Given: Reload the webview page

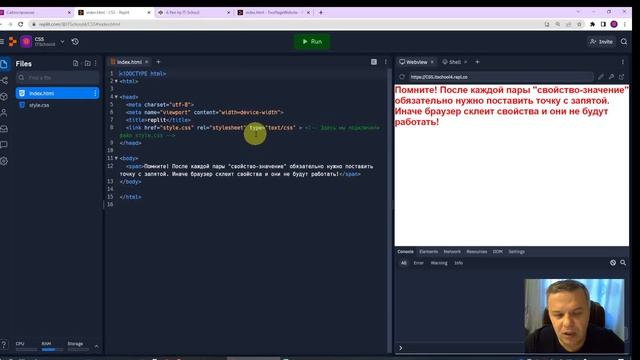Looking at the screenshot, I should [x=402, y=77].
